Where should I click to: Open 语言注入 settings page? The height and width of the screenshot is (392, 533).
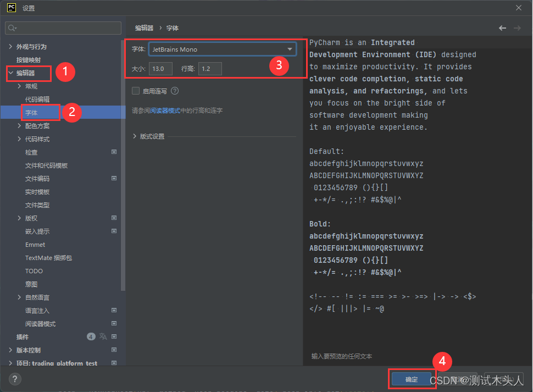coord(37,311)
